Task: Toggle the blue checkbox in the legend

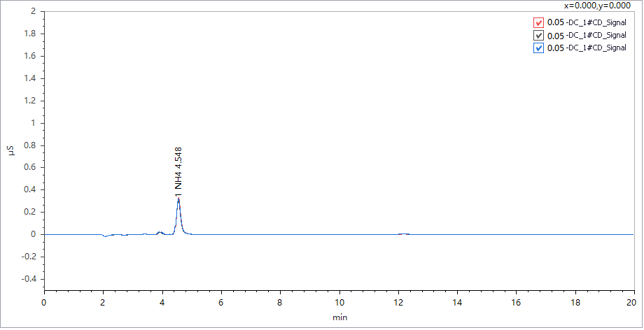Action: 538,48
